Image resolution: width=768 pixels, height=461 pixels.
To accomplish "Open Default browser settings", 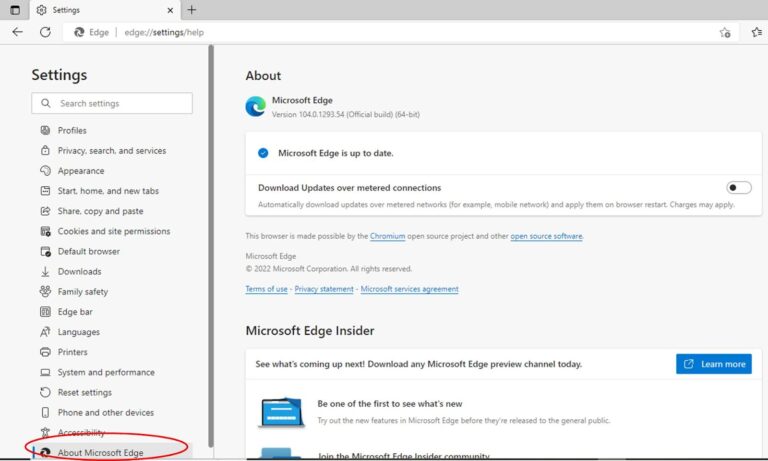I will point(89,251).
